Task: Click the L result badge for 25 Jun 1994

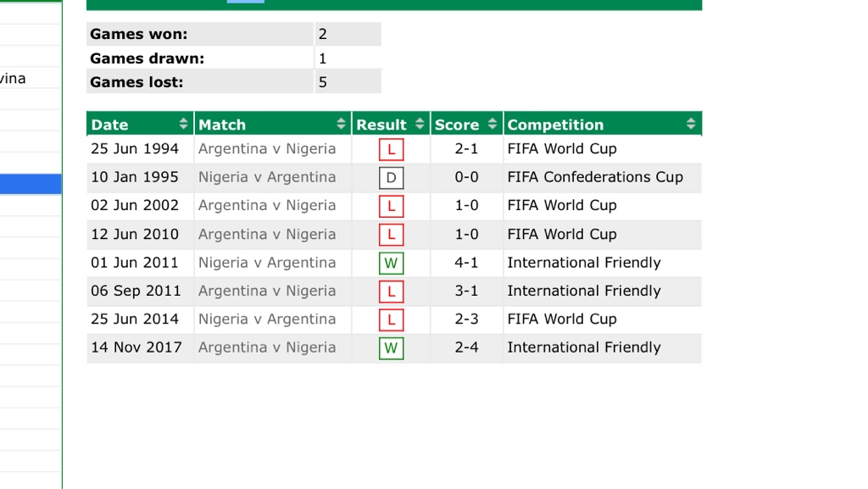Action: pyautogui.click(x=391, y=150)
